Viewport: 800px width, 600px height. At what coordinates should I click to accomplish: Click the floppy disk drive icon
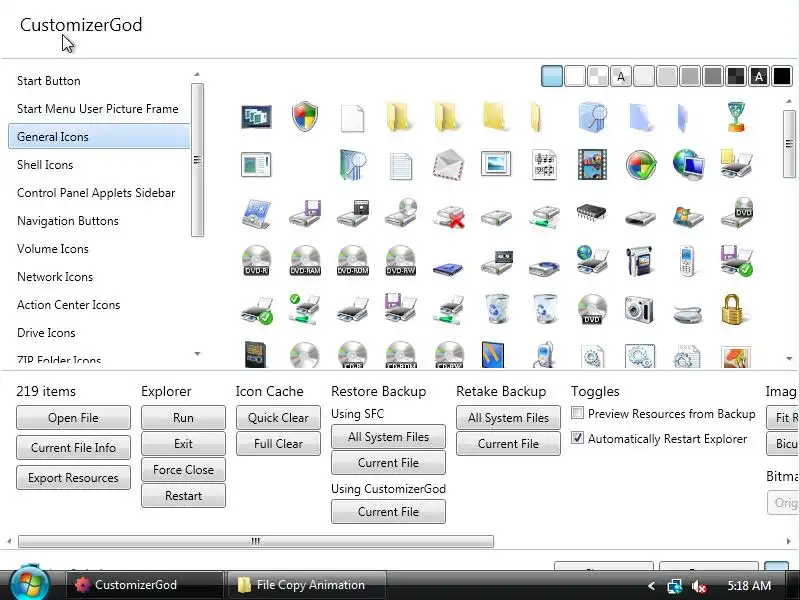pos(305,213)
